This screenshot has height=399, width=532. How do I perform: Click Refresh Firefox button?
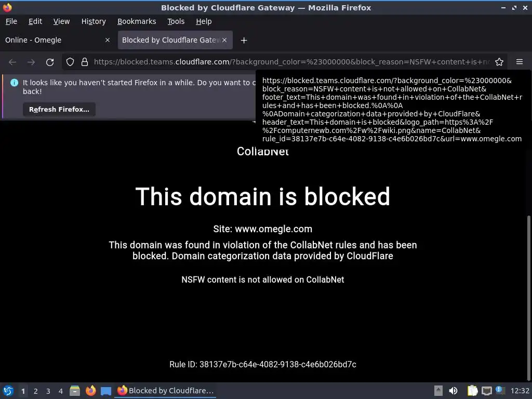click(59, 110)
